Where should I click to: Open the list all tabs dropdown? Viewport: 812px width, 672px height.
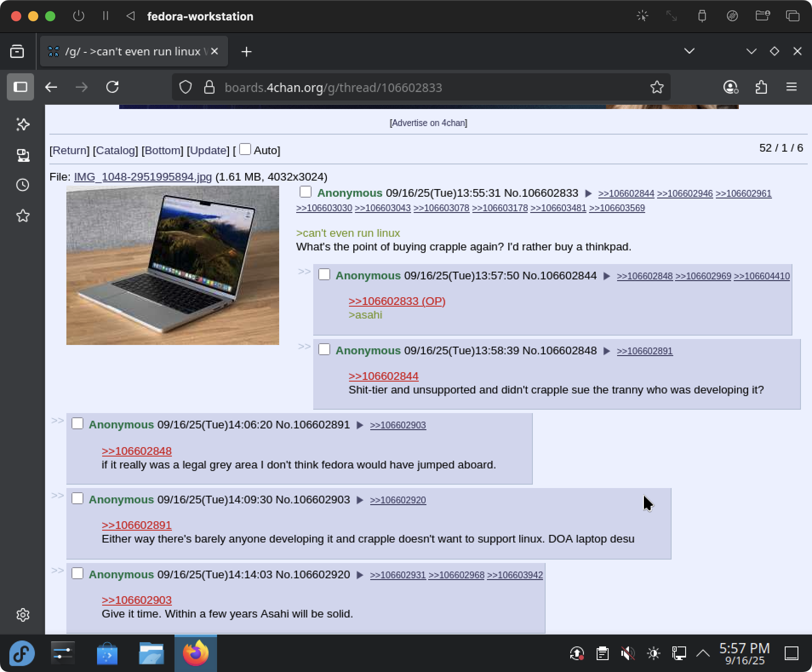[x=689, y=51]
